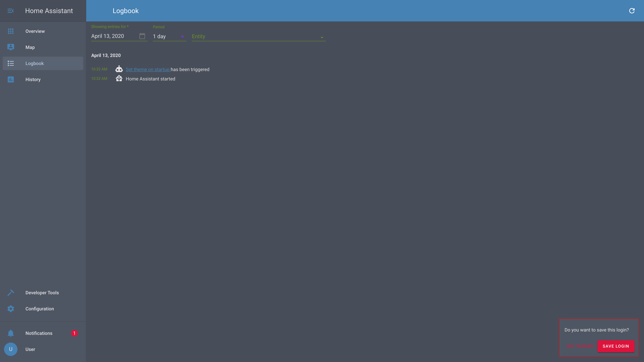This screenshot has height=362, width=644.
Task: Open the Entity dropdown arrow
Action: (322, 38)
